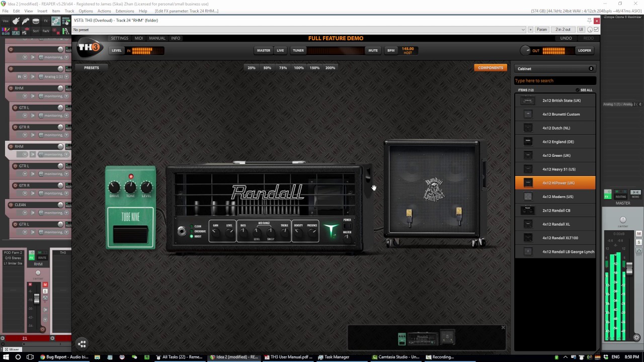Click the Vox toolbar button in REAPER
This screenshot has height=362, width=644.
(x=6, y=21)
